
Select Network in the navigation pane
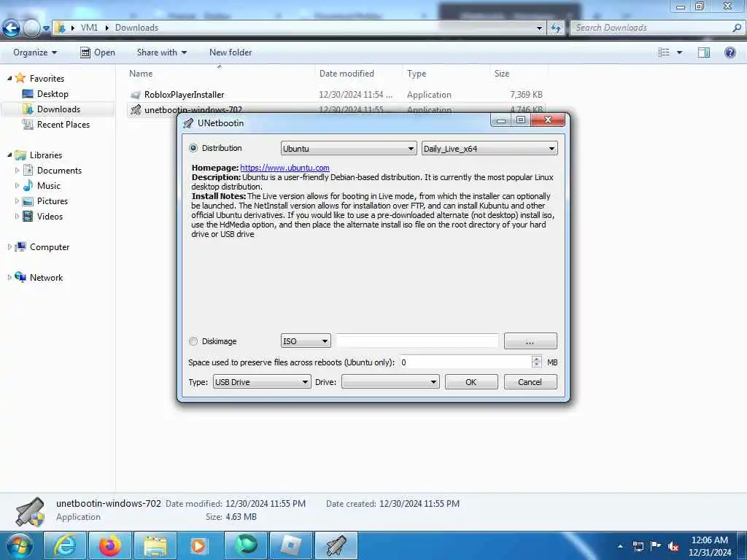click(x=46, y=277)
